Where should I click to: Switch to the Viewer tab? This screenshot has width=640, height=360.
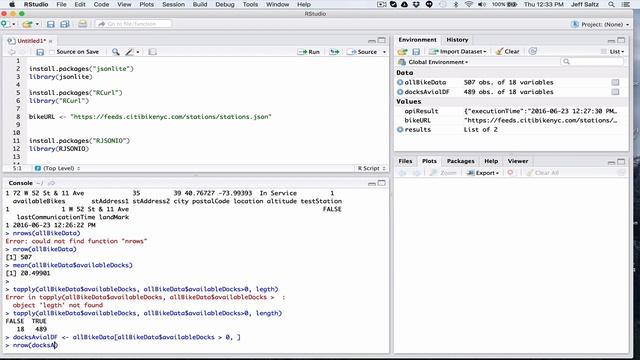pyautogui.click(x=518, y=161)
